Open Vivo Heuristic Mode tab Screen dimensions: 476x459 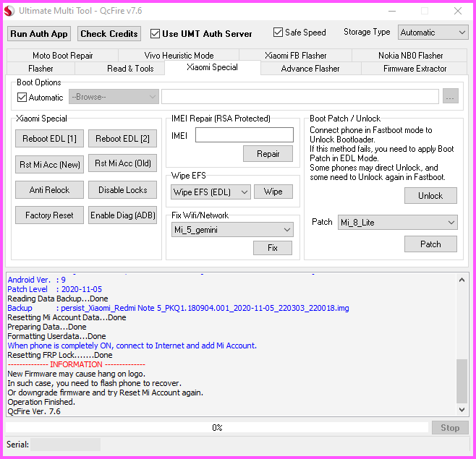click(x=179, y=56)
